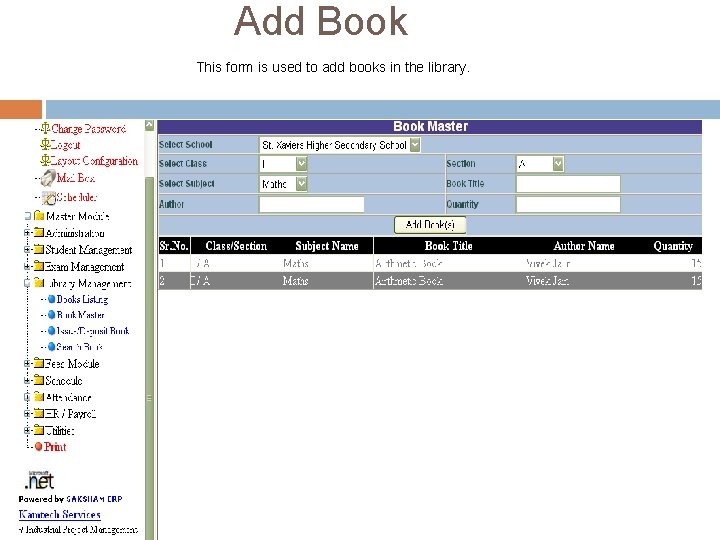
Task: Click the sidebar vertical scrollbar thumb
Action: [149, 358]
